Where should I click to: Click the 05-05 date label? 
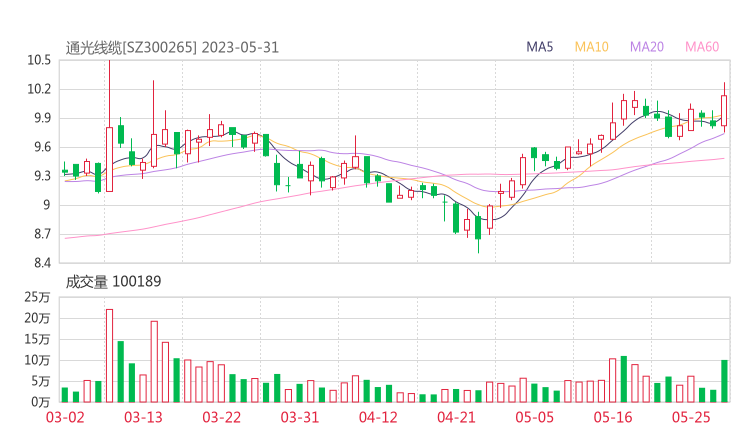coord(534,418)
